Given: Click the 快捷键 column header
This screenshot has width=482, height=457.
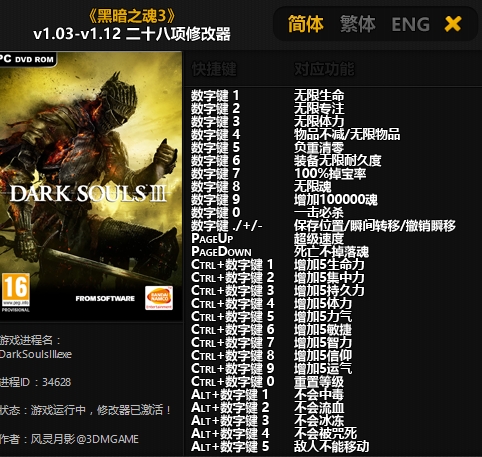Looking at the screenshot, I should click(x=214, y=69).
